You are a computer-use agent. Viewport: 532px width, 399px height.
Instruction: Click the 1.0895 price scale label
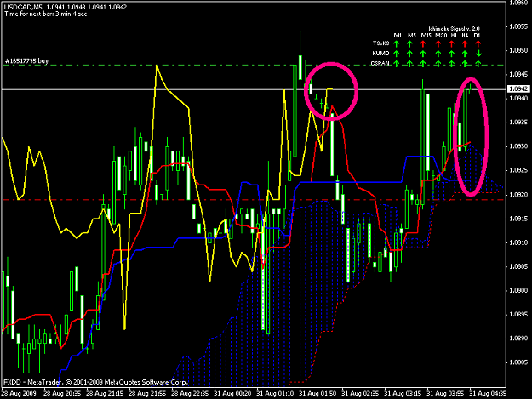coord(518,315)
